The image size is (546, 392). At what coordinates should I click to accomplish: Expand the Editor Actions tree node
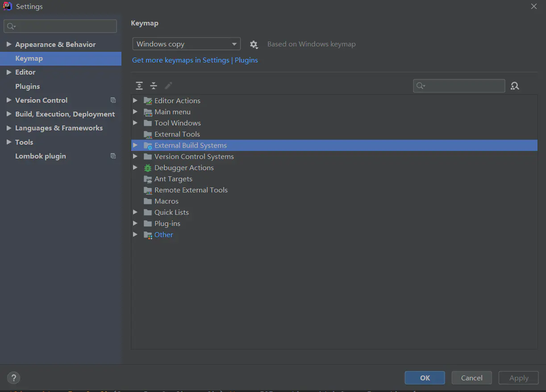click(x=135, y=100)
